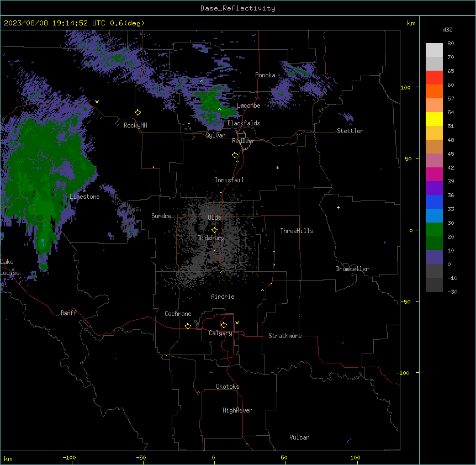
Task: Pick the light gray swatch between 80 and 70 dBZ
Action: (x=434, y=50)
